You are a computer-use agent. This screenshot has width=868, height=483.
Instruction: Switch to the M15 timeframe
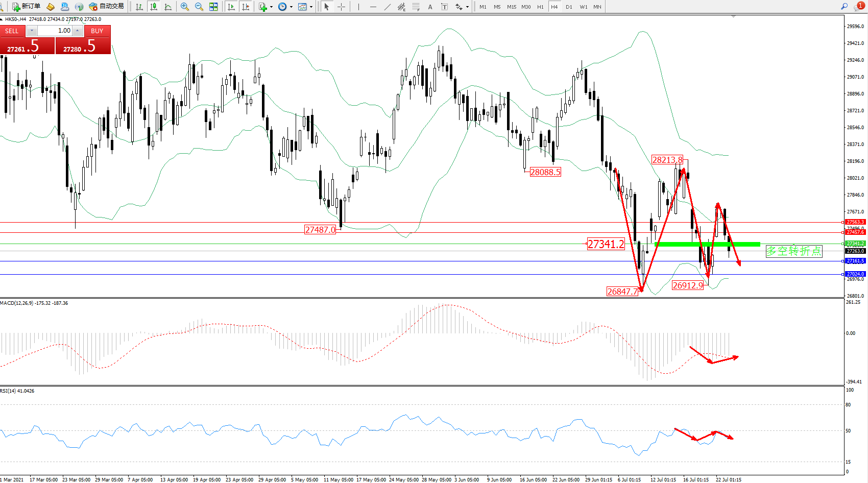[x=511, y=7]
